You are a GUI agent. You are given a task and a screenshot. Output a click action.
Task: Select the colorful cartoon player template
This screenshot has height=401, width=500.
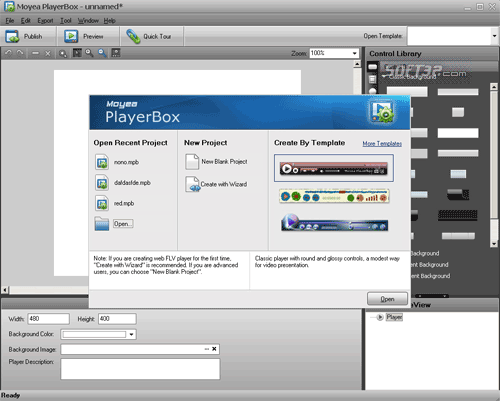pyautogui.click(x=334, y=196)
